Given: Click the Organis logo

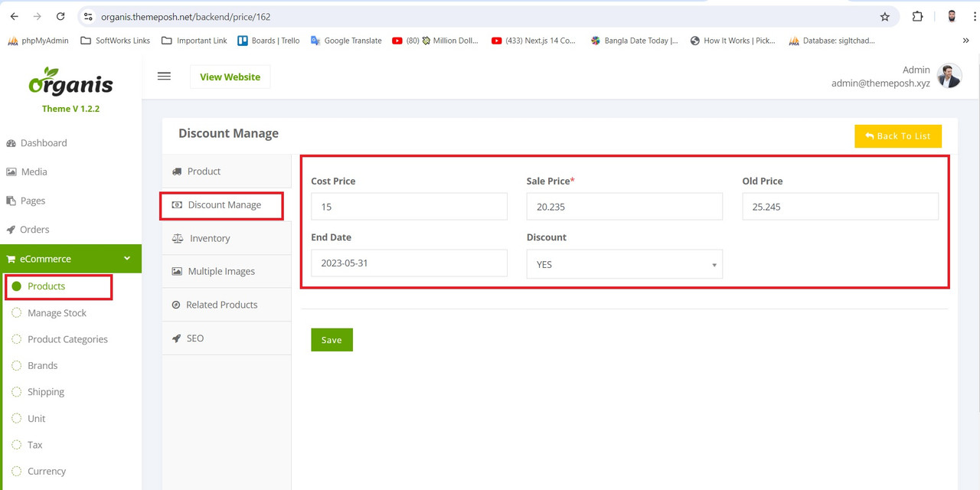Looking at the screenshot, I should click(70, 82).
